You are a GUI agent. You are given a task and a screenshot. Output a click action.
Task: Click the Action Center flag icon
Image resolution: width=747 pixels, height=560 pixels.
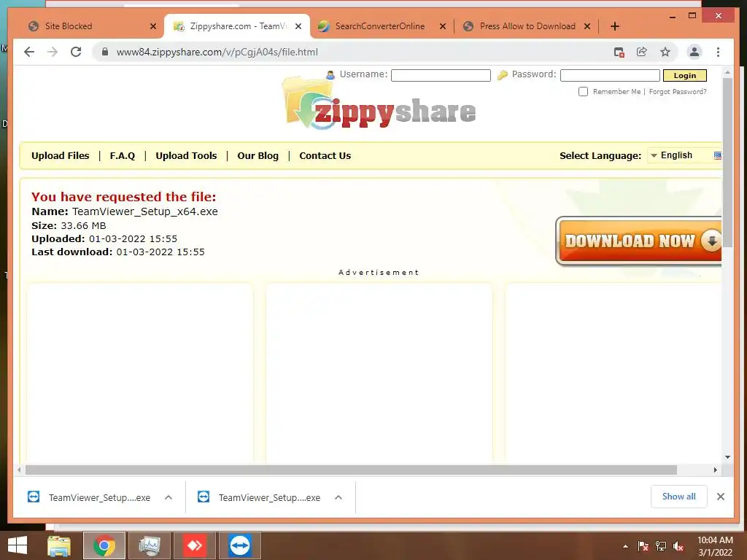click(x=643, y=546)
